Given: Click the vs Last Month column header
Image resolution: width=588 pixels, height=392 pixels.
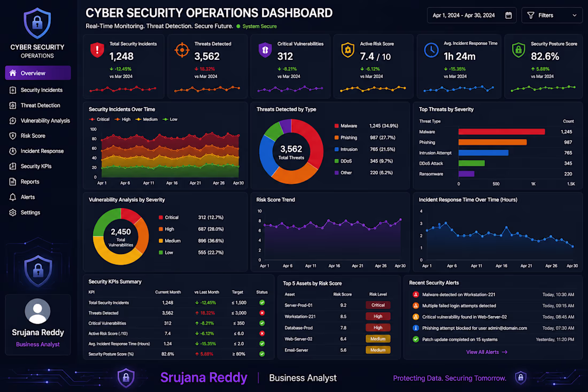Looking at the screenshot, I should pos(207,292).
